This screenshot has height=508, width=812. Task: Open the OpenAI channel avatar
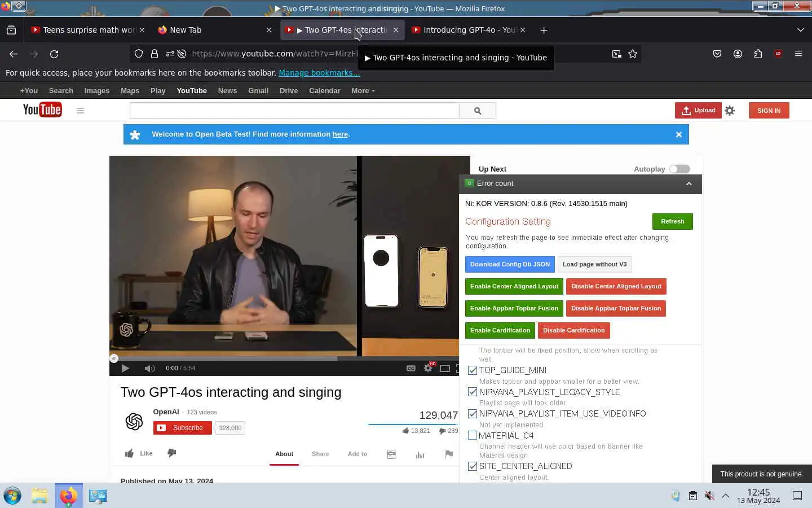click(x=134, y=421)
